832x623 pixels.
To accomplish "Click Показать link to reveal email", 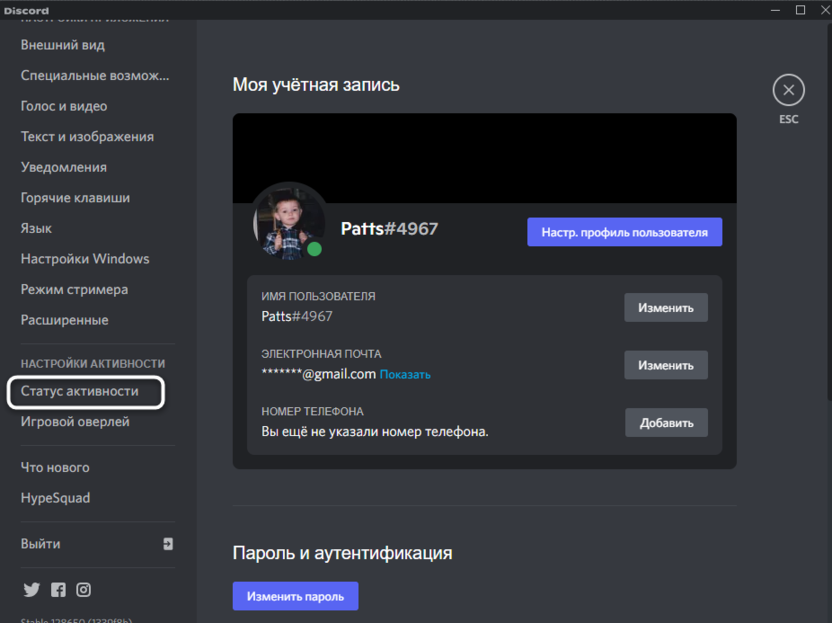I will (405, 375).
